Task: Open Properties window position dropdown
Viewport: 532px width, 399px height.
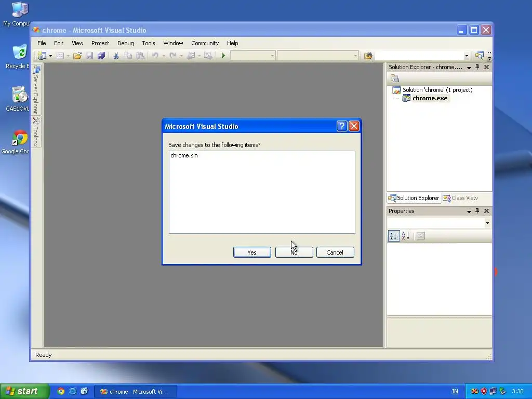Action: click(469, 211)
